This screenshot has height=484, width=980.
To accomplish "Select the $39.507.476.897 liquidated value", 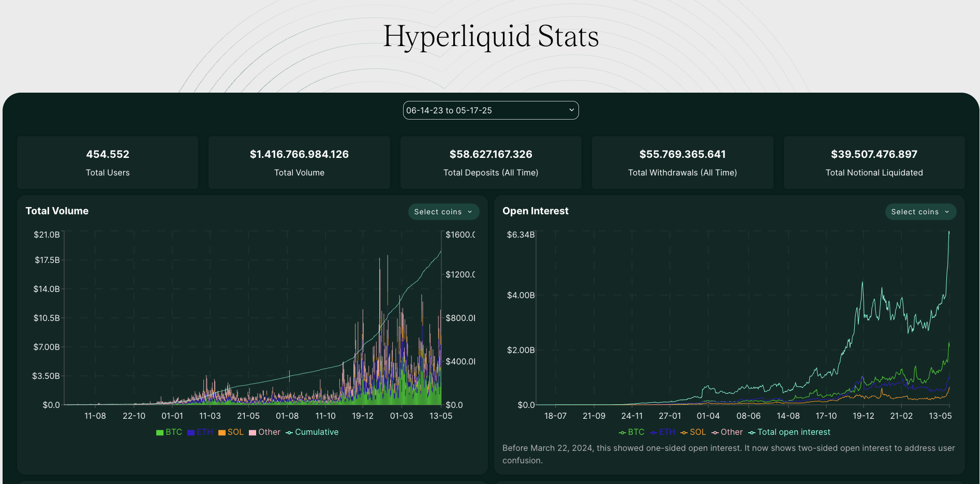I will [x=874, y=154].
